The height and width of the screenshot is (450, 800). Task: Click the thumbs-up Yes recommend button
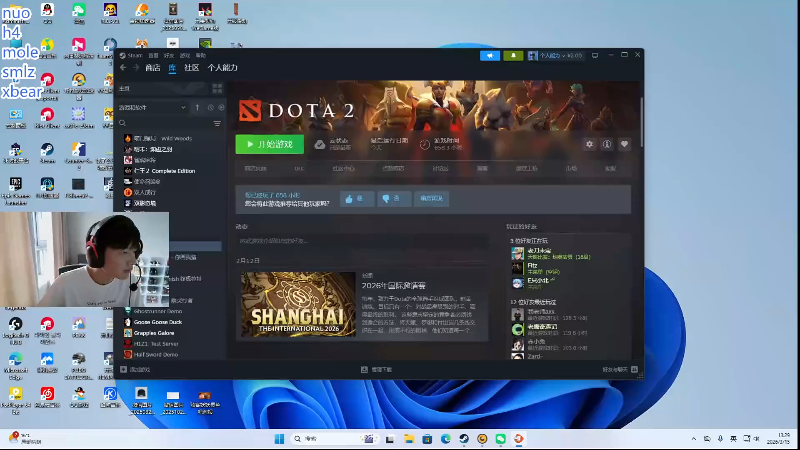point(357,198)
